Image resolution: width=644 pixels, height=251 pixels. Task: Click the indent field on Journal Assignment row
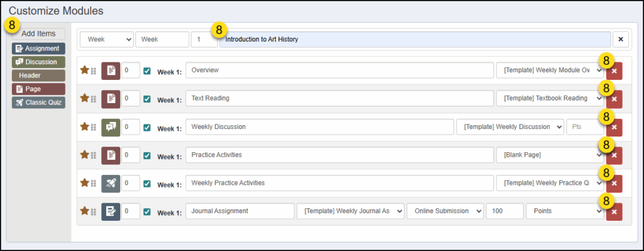(131, 211)
